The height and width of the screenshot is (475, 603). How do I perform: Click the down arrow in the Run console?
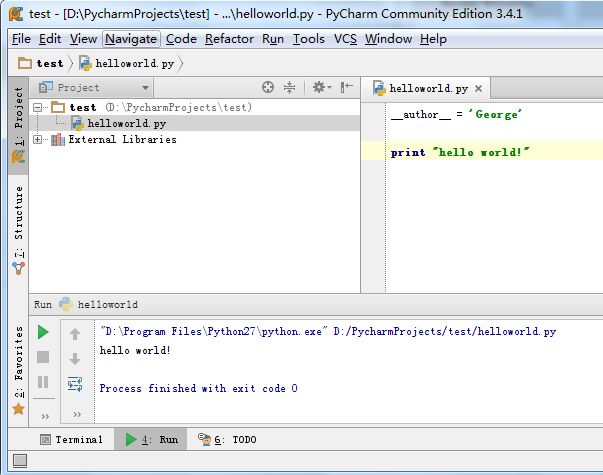coord(75,359)
